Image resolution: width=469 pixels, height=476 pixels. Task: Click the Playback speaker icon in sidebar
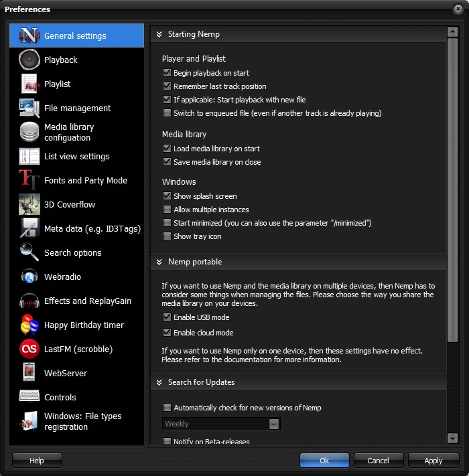click(29, 60)
